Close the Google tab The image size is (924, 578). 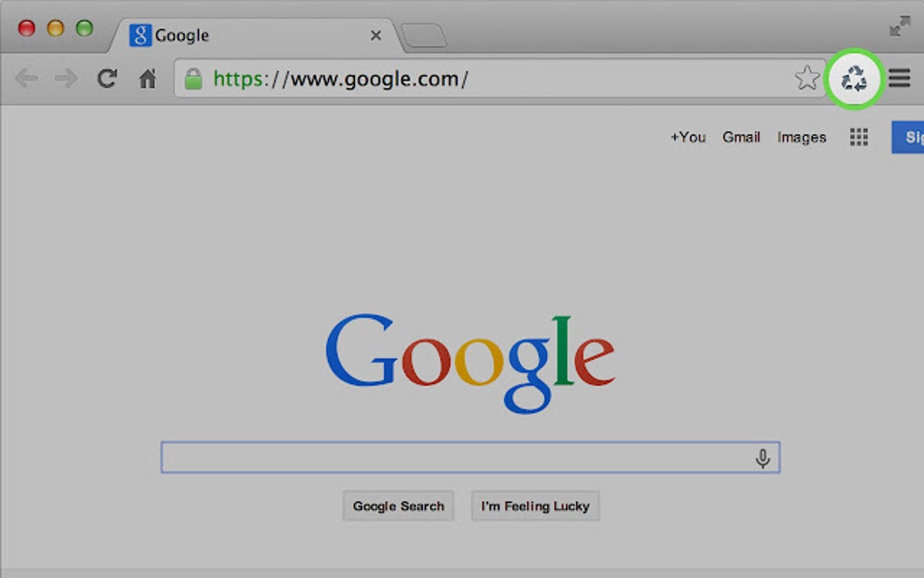pos(375,35)
